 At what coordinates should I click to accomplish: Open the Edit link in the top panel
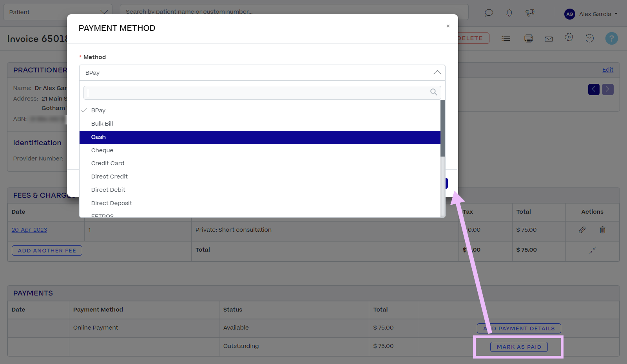(607, 69)
